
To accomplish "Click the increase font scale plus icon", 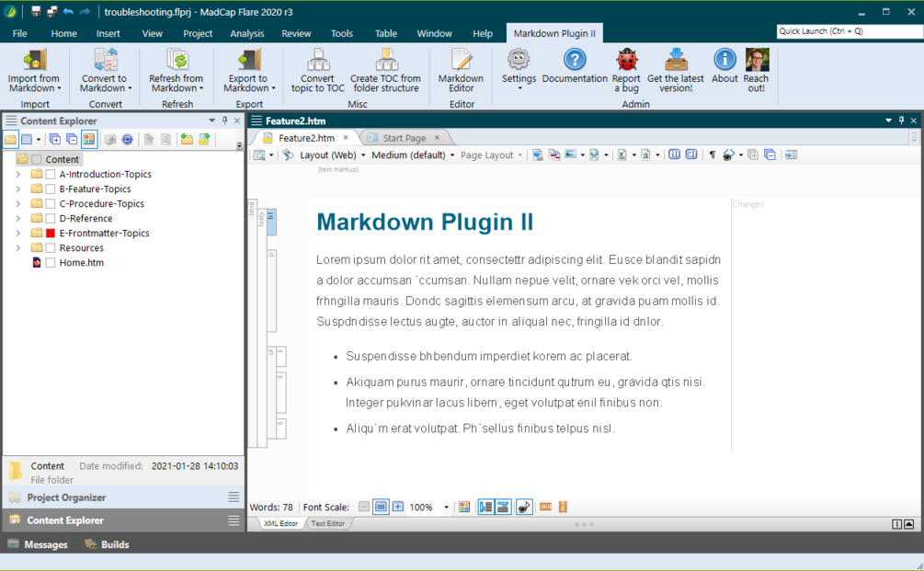I will pos(398,507).
